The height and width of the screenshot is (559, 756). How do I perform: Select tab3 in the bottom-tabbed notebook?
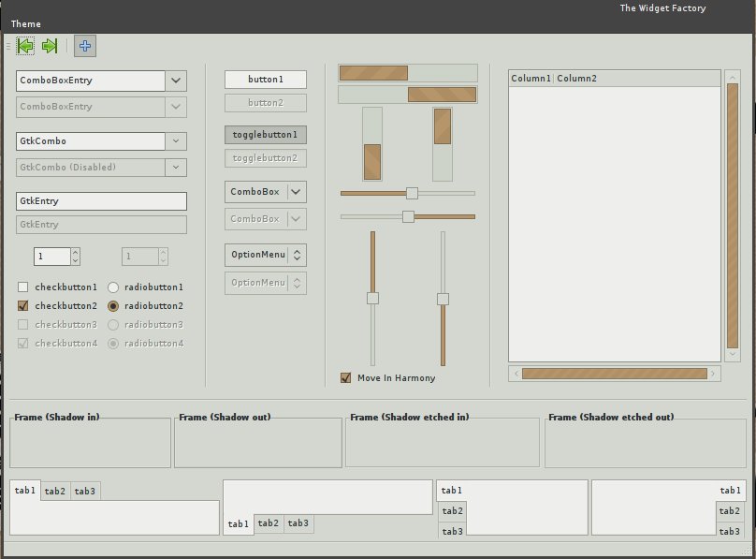pyautogui.click(x=298, y=523)
